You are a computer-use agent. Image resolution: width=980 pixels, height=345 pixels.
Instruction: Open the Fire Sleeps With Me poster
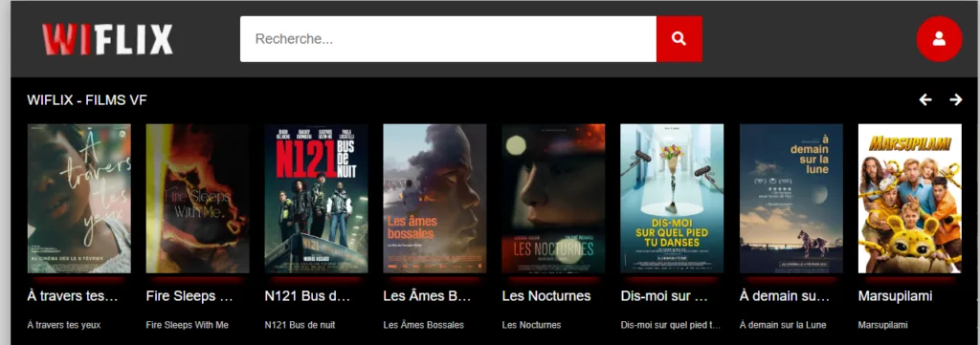pos(197,199)
